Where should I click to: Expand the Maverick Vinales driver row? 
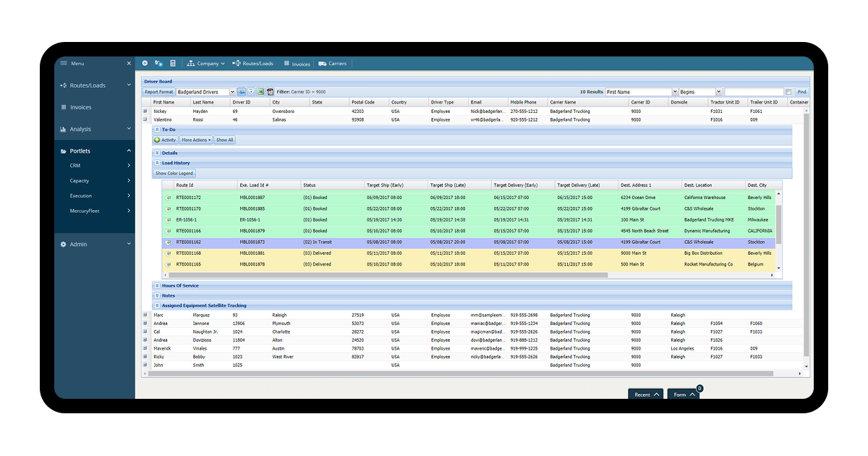click(x=145, y=348)
